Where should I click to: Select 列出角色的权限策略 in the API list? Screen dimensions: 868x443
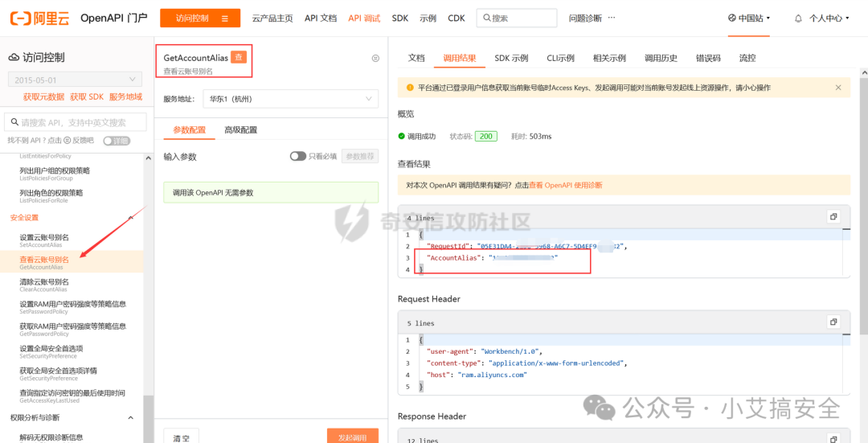click(x=72, y=196)
